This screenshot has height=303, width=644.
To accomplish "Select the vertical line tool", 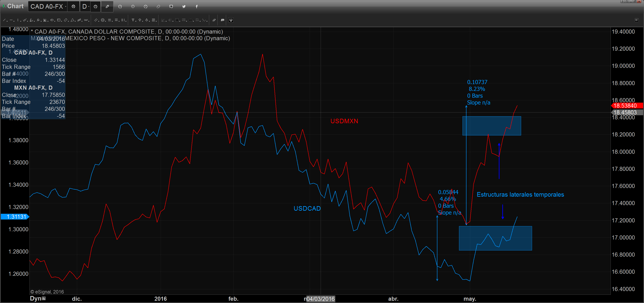I will point(18,20).
